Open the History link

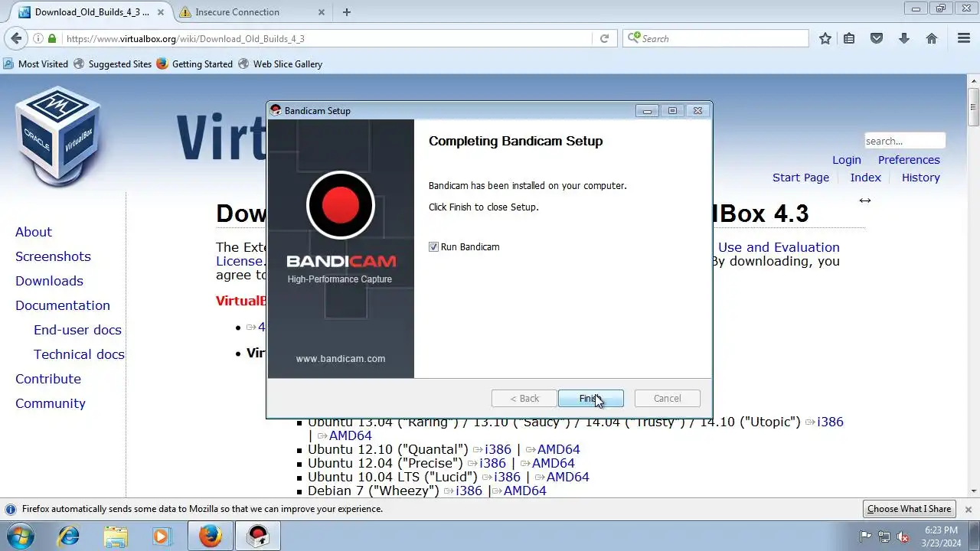pyautogui.click(x=920, y=178)
